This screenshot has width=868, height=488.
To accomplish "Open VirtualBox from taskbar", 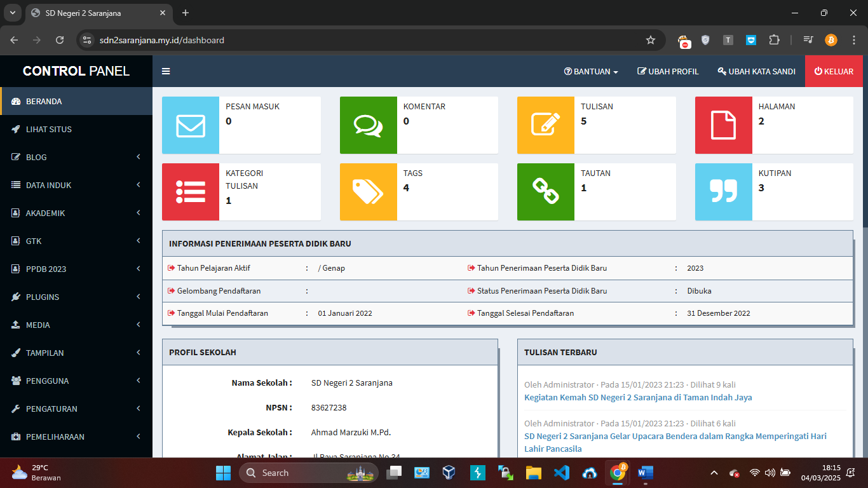I will click(x=449, y=473).
